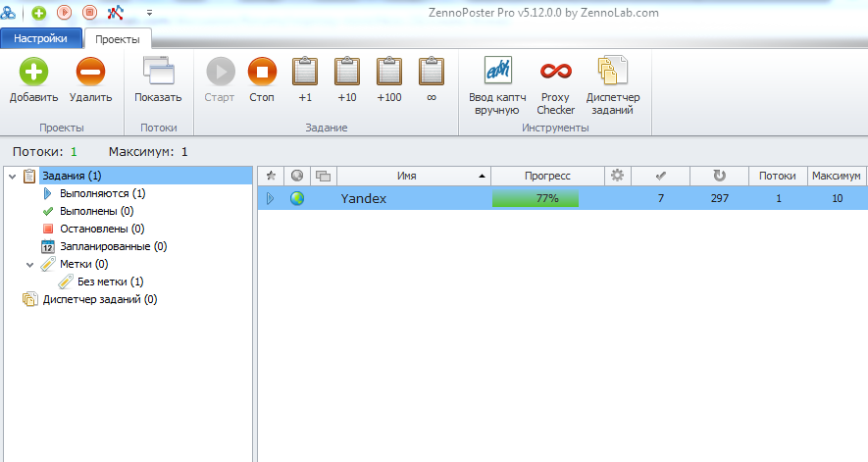Sort by Максимум column header
The image size is (868, 462).
837,176
